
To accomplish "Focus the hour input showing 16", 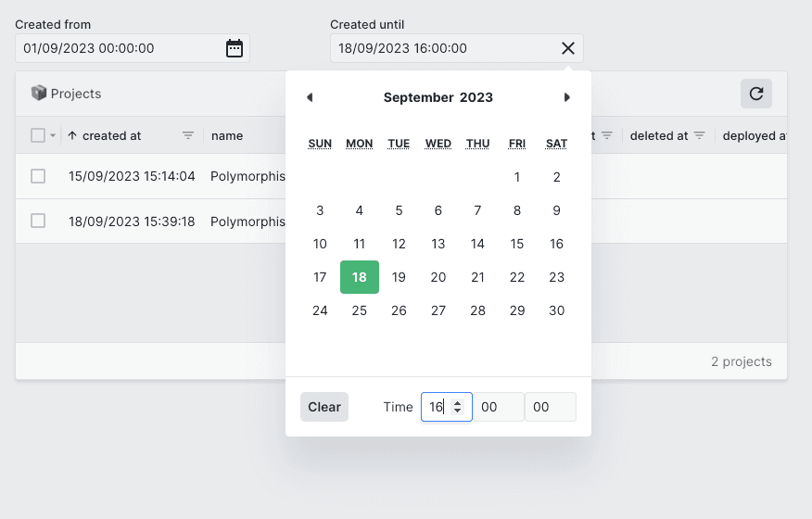I will click(x=447, y=407).
